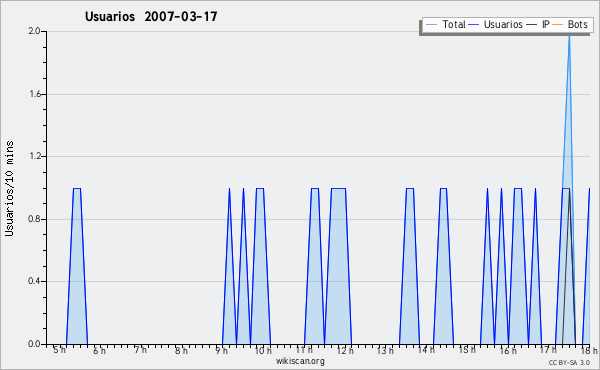Click the light blue Total legend line
Viewport: 600px width, 370px height.
coord(431,25)
